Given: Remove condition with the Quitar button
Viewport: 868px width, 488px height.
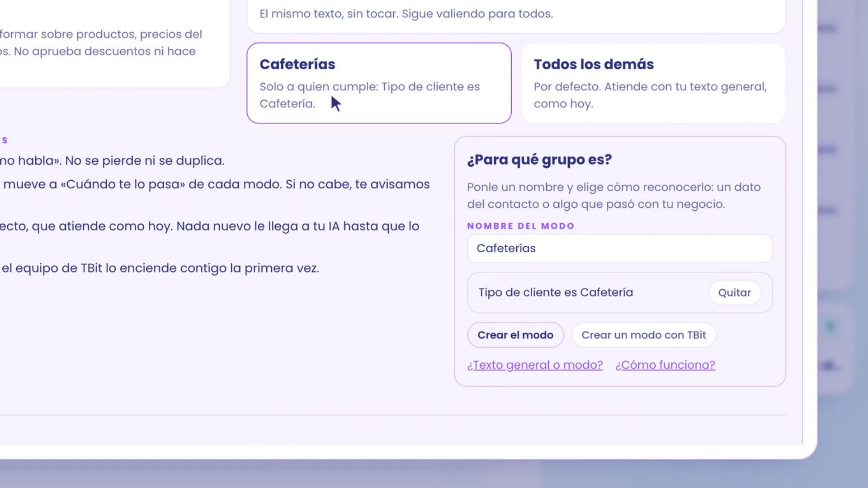Looking at the screenshot, I should coord(734,293).
